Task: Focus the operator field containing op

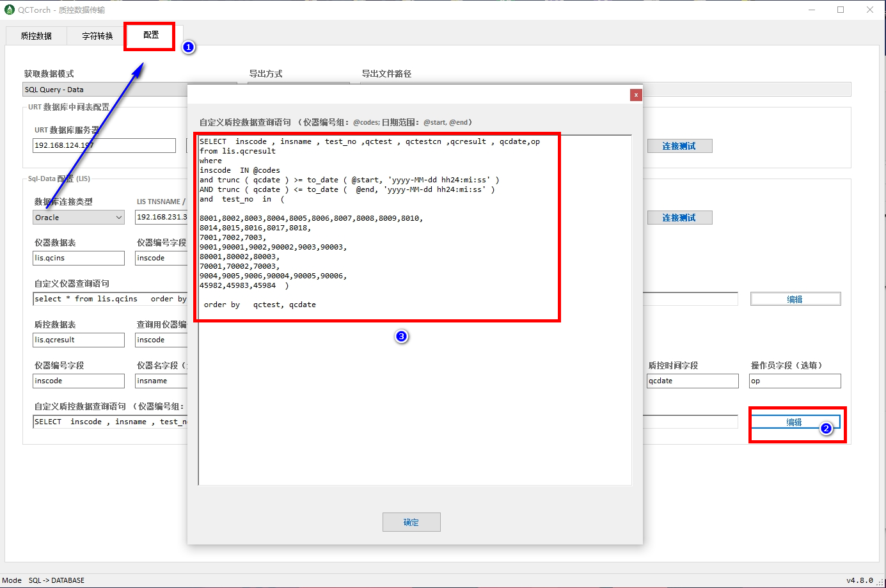Action: click(795, 381)
